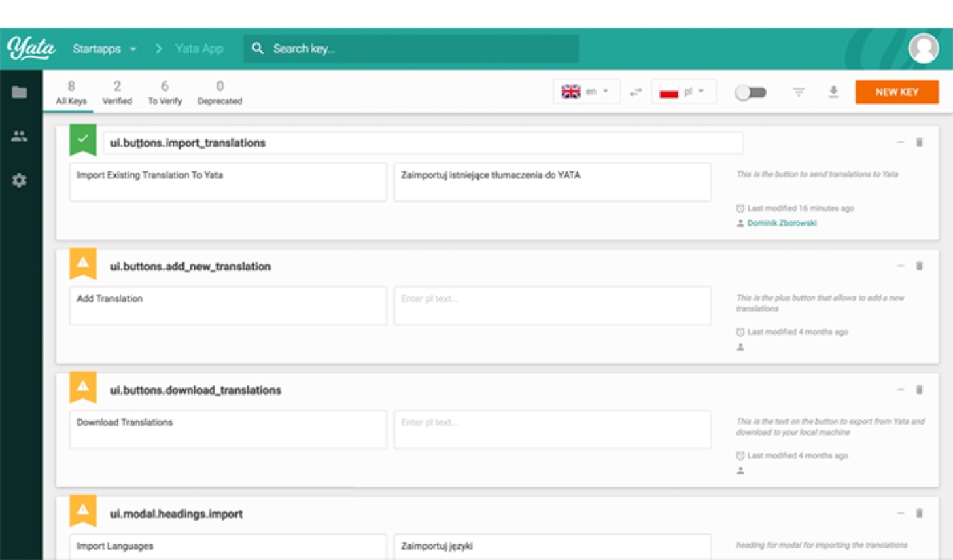
Task: Click the swap languages arrows icon
Action: 636,92
